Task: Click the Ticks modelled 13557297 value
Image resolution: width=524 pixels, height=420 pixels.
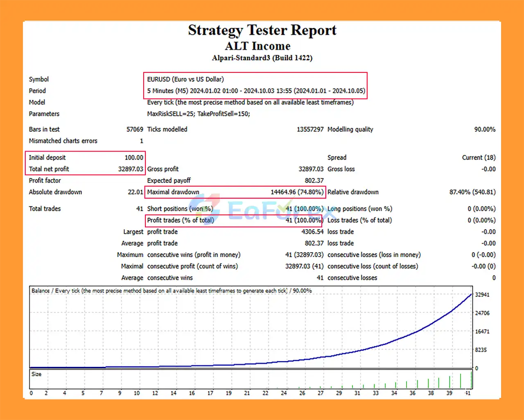Action: pyautogui.click(x=310, y=129)
